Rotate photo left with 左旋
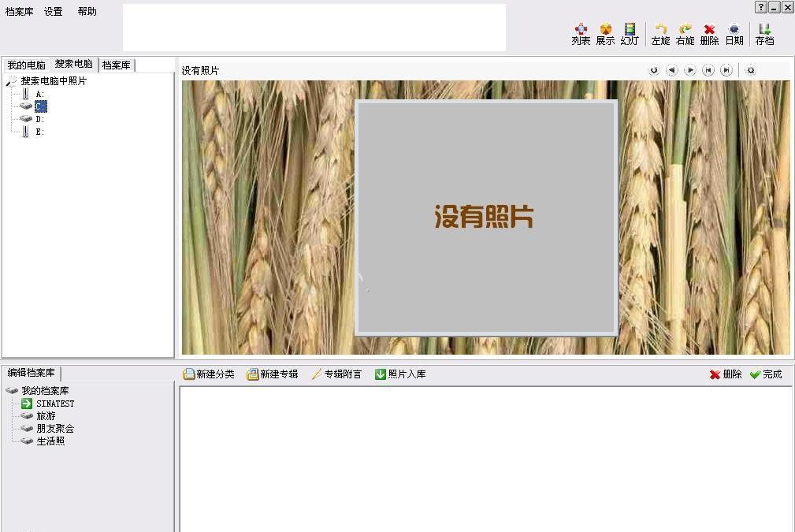 (x=660, y=34)
